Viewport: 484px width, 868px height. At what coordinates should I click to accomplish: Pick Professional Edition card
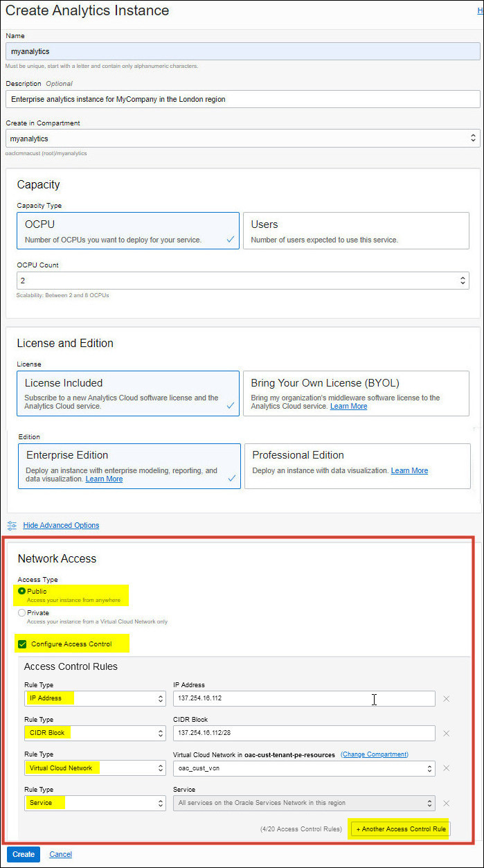[357, 466]
